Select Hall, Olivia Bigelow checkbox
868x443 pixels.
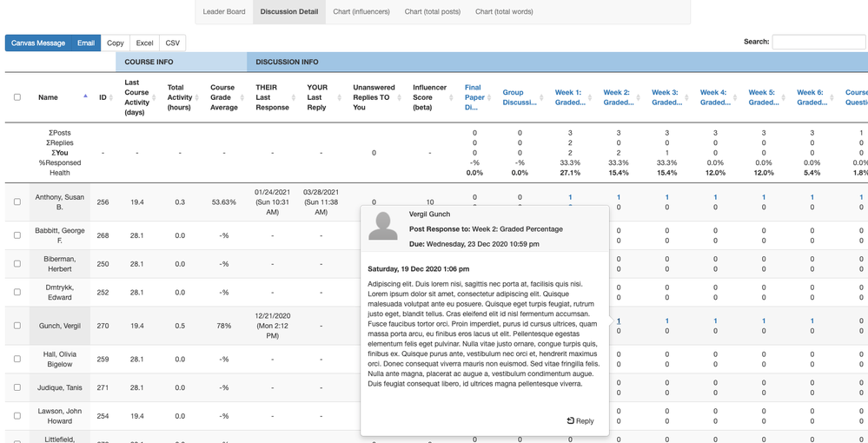(x=17, y=359)
